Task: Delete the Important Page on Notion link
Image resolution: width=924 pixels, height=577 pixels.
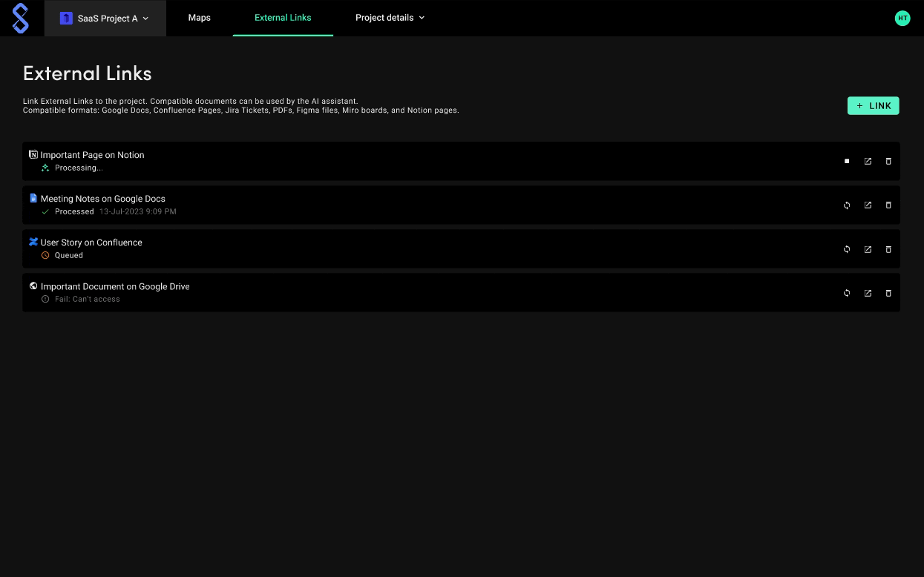Action: (888, 162)
